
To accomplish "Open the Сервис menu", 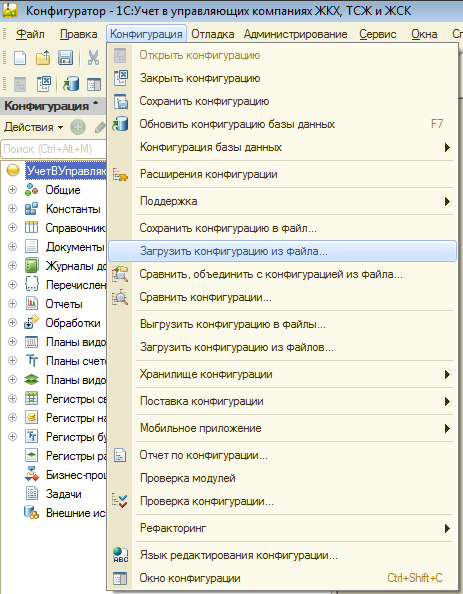I will 378,34.
